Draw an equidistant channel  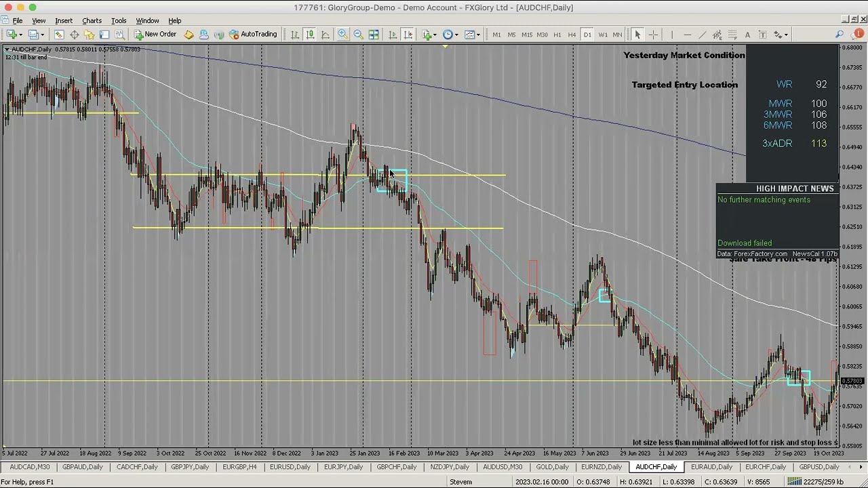click(x=717, y=35)
